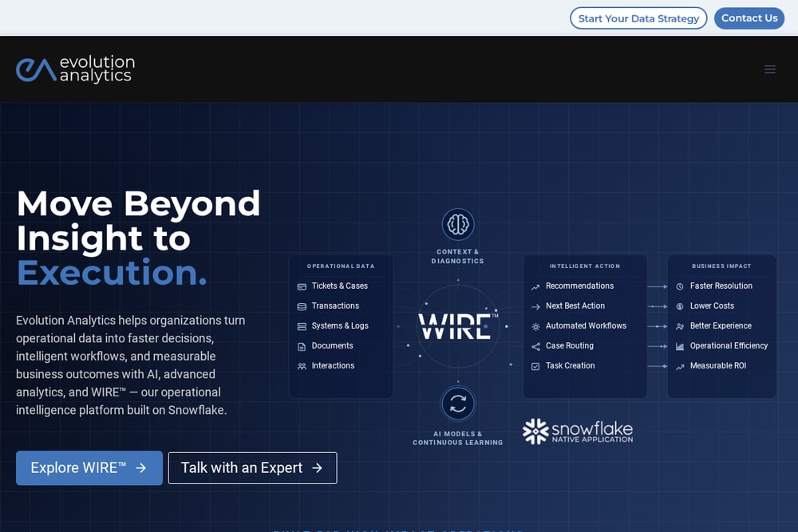Viewport: 798px width, 532px height.
Task: Click the Recommendations trend icon
Action: click(x=535, y=287)
